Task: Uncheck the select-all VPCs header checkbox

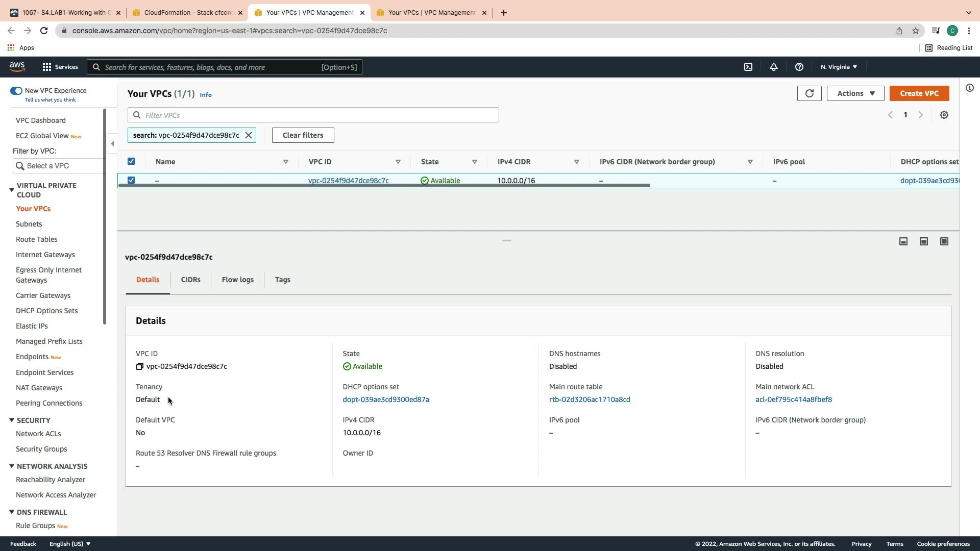Action: click(x=131, y=161)
